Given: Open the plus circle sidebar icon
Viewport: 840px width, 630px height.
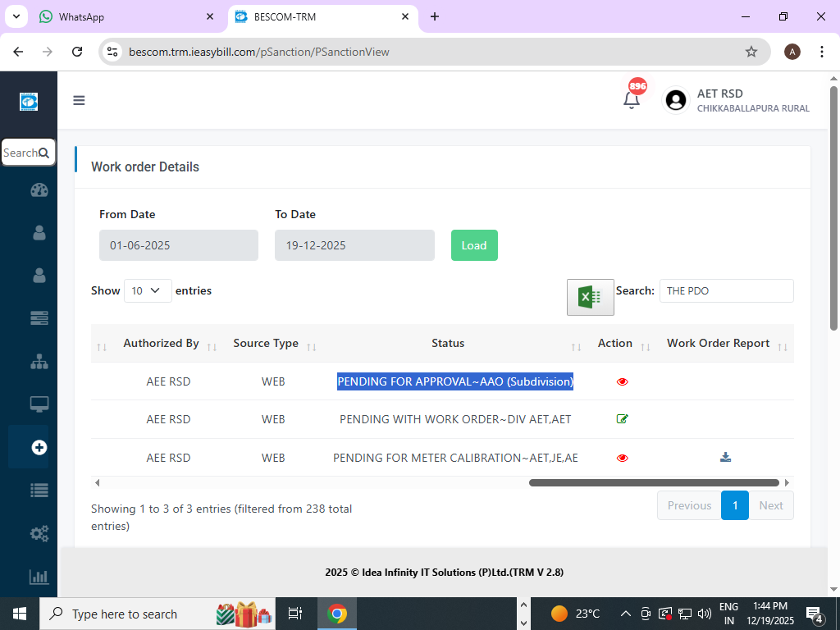Looking at the screenshot, I should 39,447.
